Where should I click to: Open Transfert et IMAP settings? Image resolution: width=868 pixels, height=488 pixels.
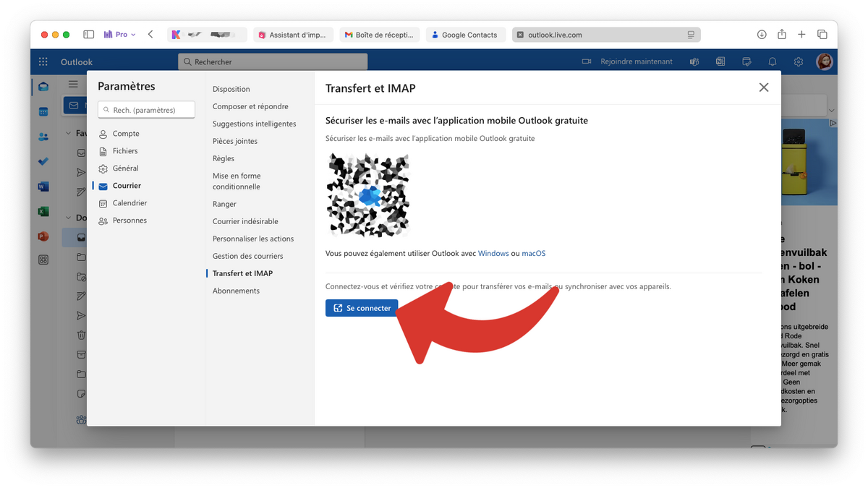click(x=242, y=273)
